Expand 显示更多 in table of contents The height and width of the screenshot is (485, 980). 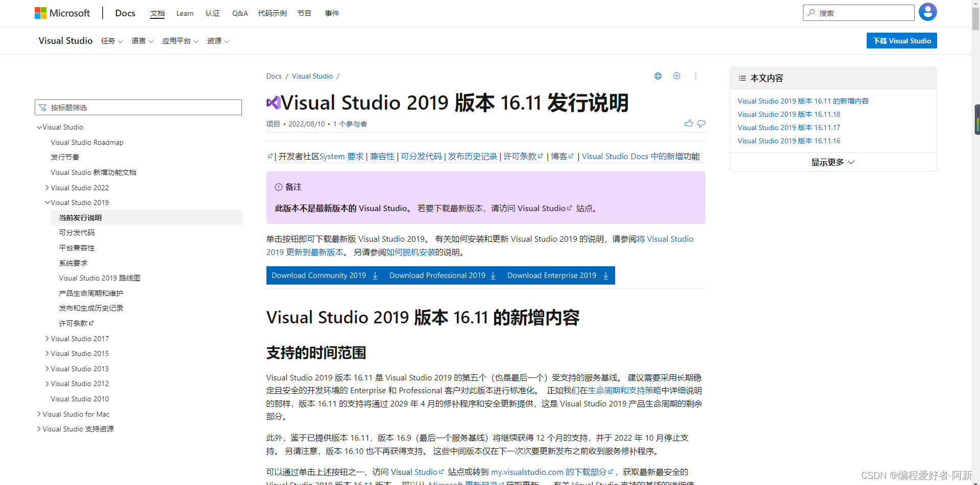tap(833, 162)
